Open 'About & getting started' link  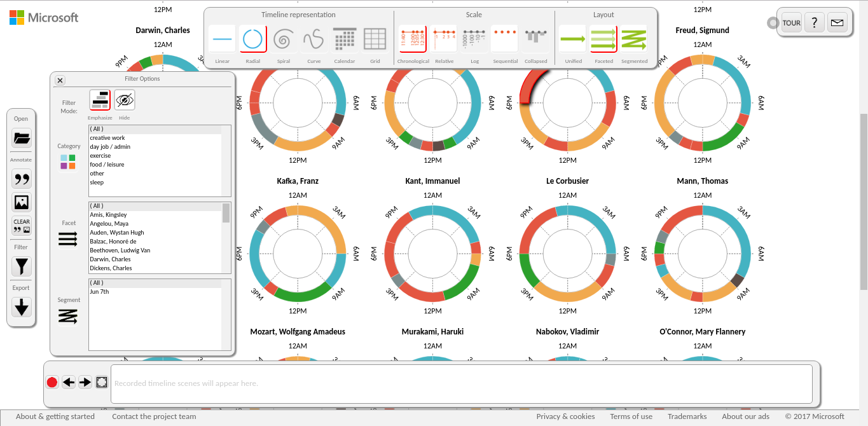[x=55, y=416]
